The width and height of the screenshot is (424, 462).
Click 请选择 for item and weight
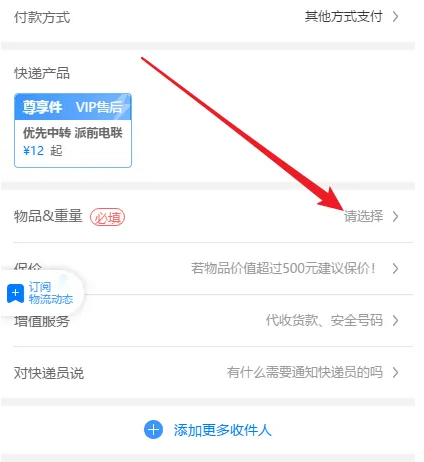(x=363, y=216)
